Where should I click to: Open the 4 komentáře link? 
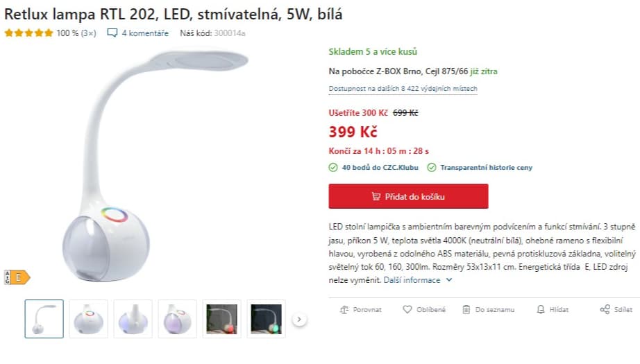(x=145, y=33)
